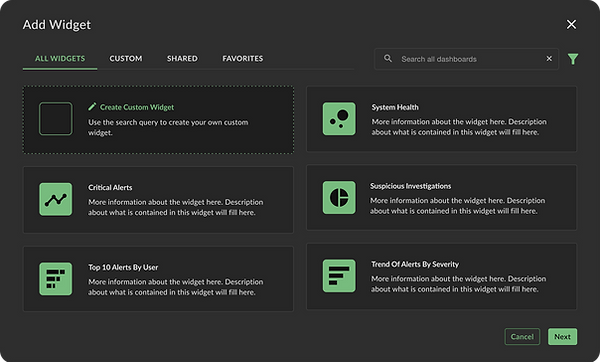The width and height of the screenshot is (600, 362).
Task: Open the Custom tab
Action: (x=126, y=59)
